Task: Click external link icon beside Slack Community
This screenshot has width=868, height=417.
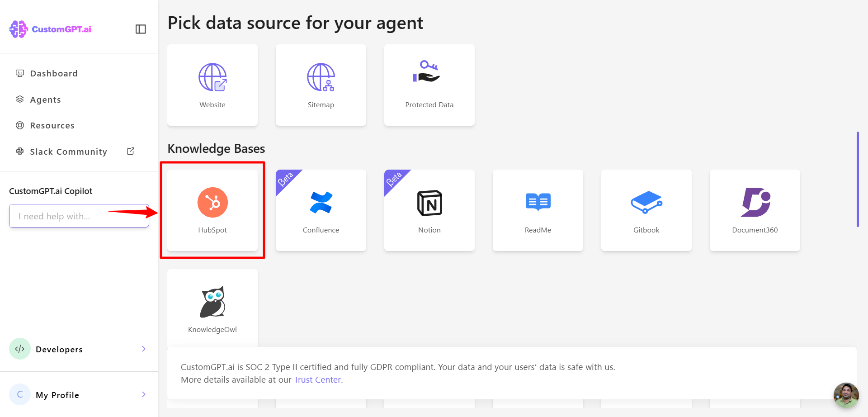Action: pos(131,151)
